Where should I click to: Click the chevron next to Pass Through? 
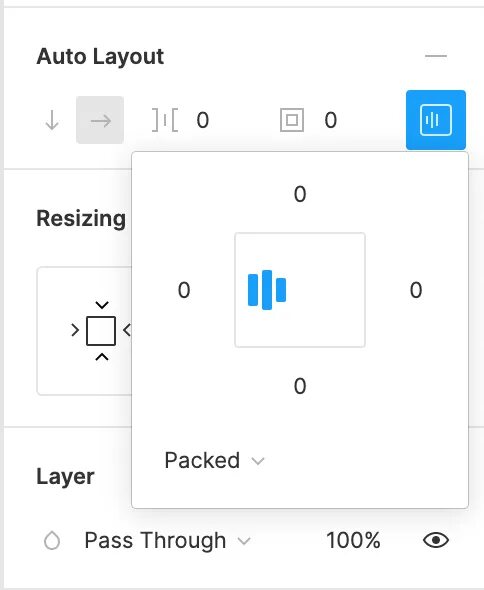[x=244, y=541]
